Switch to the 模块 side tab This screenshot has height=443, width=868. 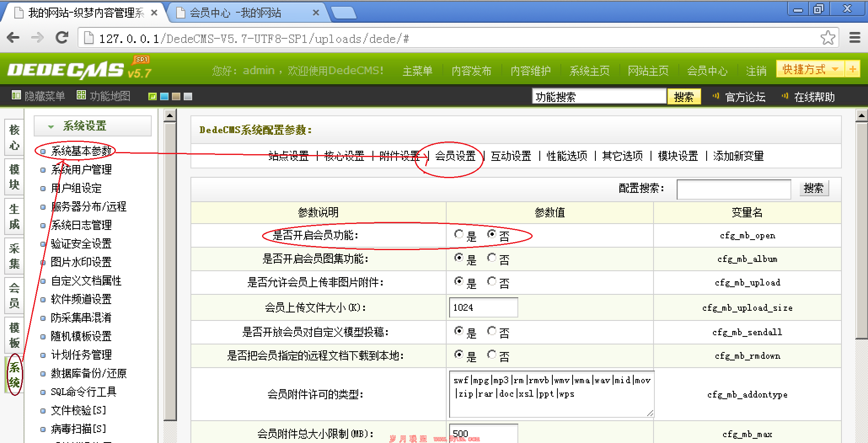click(x=14, y=177)
